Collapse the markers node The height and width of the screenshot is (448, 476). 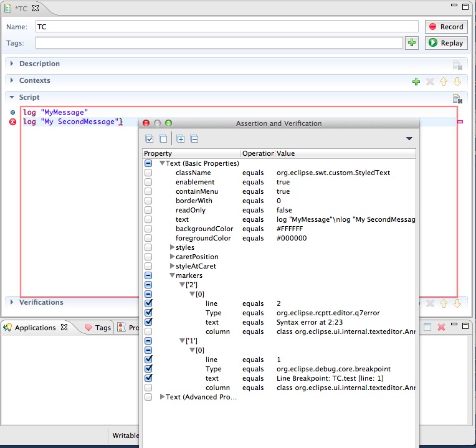point(172,275)
